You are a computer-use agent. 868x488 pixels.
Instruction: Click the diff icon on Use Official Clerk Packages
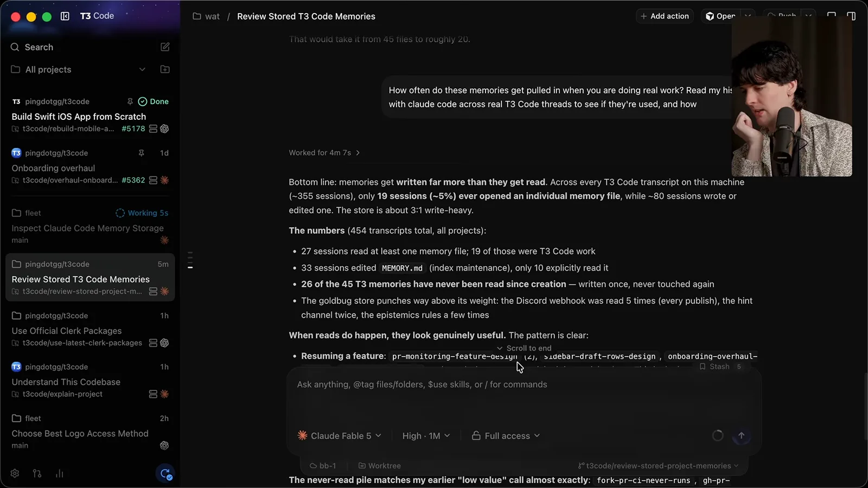point(153,343)
